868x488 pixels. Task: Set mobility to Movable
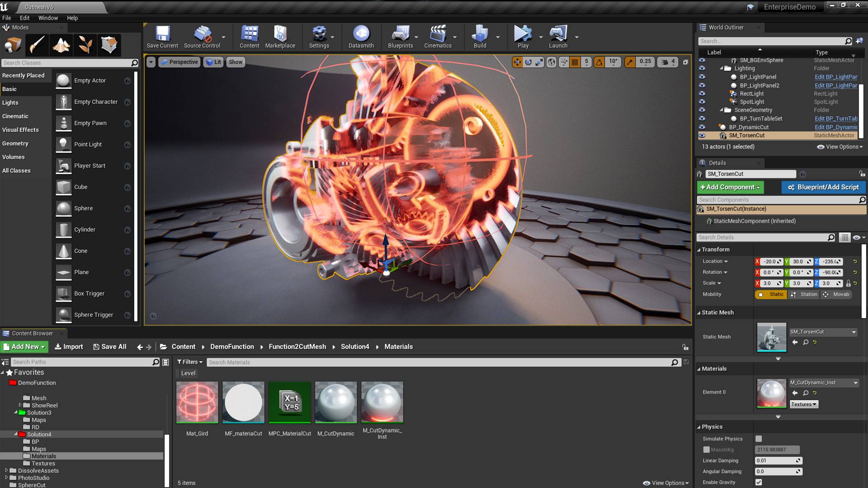click(x=836, y=294)
